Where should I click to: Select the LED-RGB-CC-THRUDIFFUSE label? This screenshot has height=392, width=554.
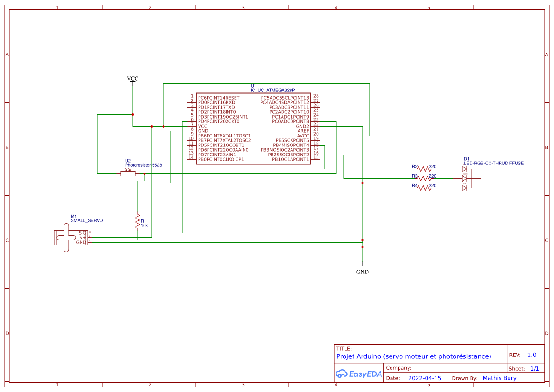tap(493, 163)
